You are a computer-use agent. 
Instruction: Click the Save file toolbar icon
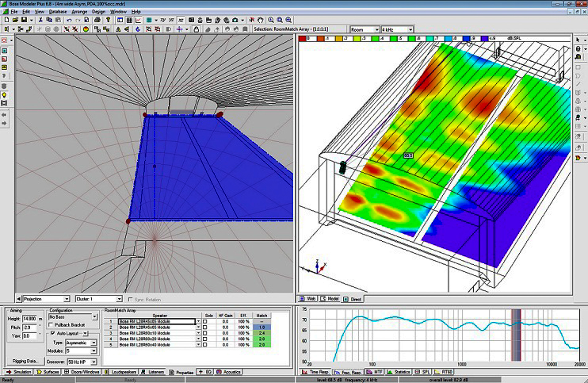[24, 20]
